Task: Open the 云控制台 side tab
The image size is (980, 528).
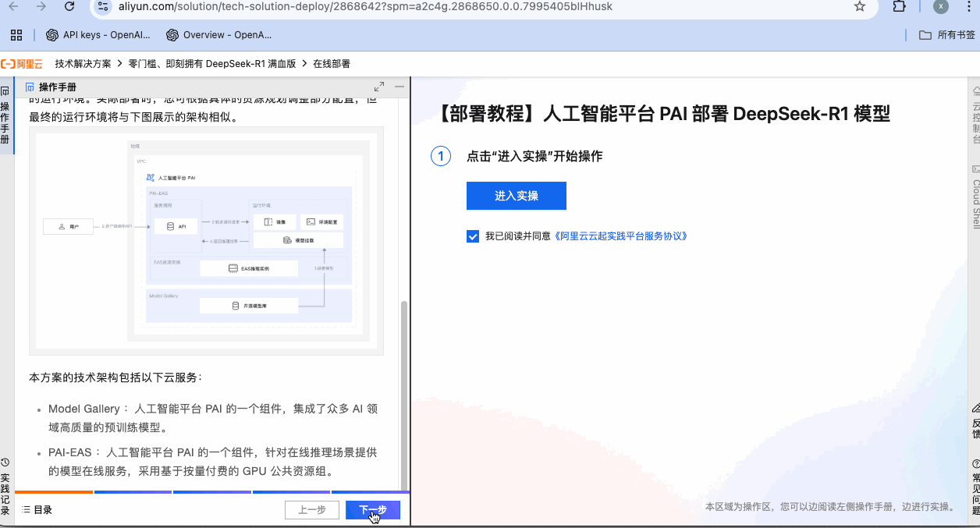Action: [975, 115]
